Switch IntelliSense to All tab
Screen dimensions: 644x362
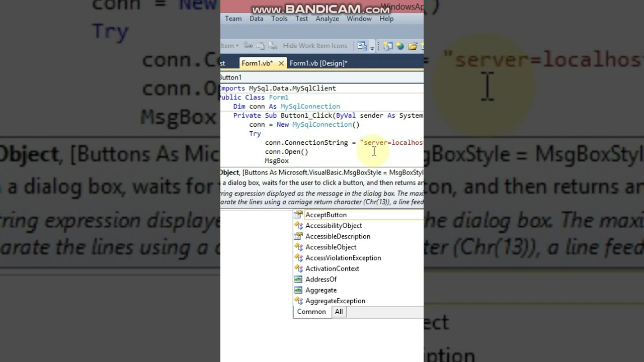point(339,312)
